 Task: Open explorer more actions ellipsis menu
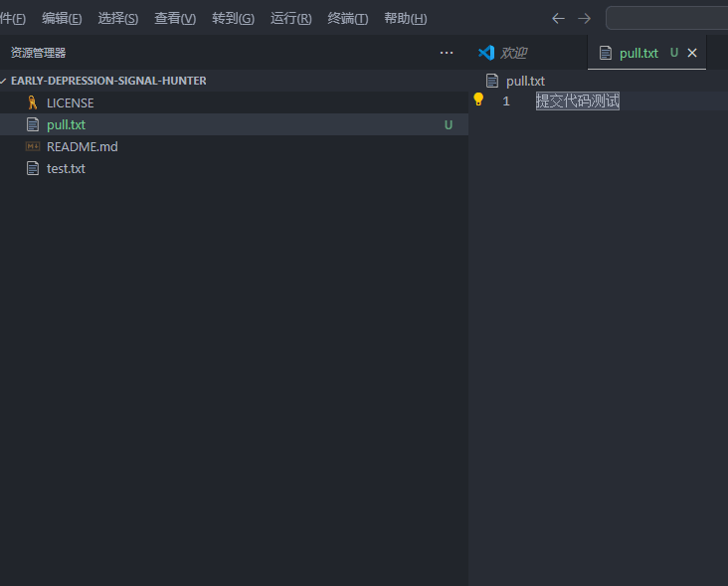click(447, 53)
